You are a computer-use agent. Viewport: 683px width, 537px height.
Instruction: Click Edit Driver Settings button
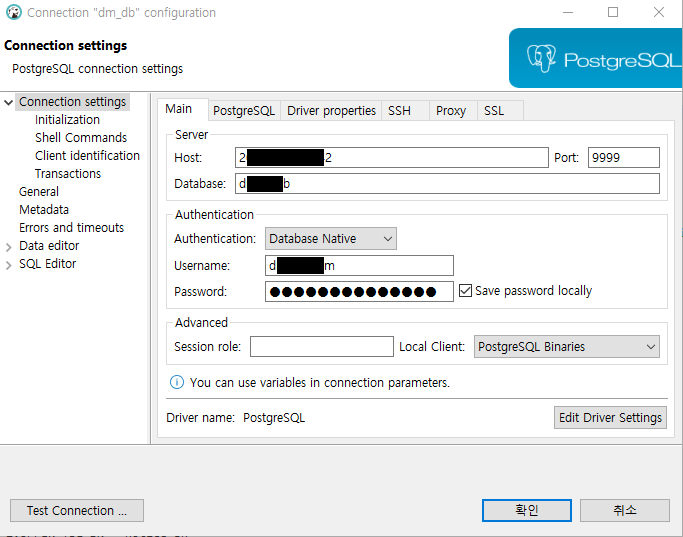pos(610,418)
